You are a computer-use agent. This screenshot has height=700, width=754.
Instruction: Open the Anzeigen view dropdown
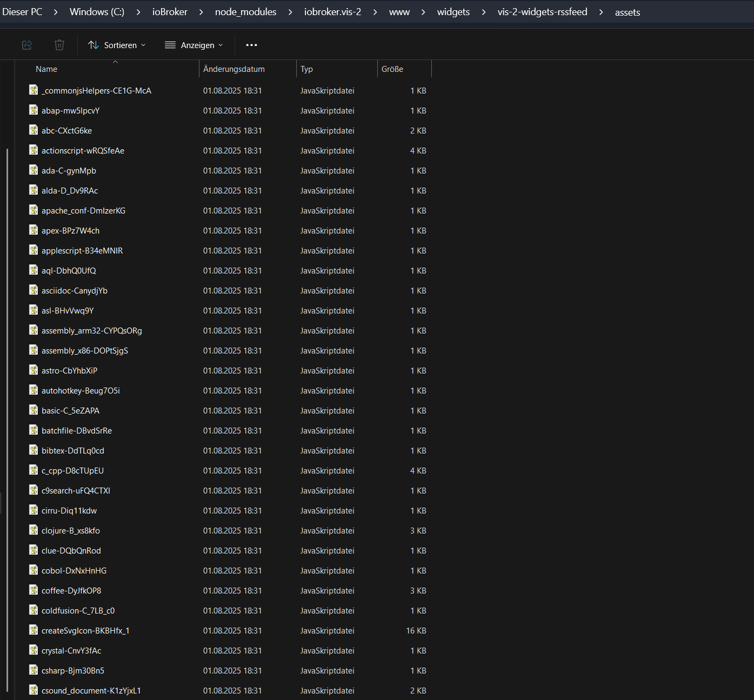193,45
